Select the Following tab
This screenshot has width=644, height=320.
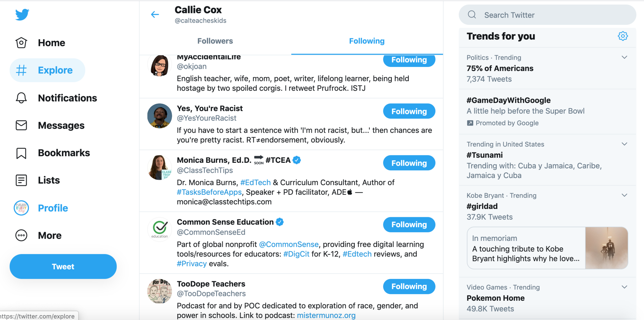tap(367, 41)
